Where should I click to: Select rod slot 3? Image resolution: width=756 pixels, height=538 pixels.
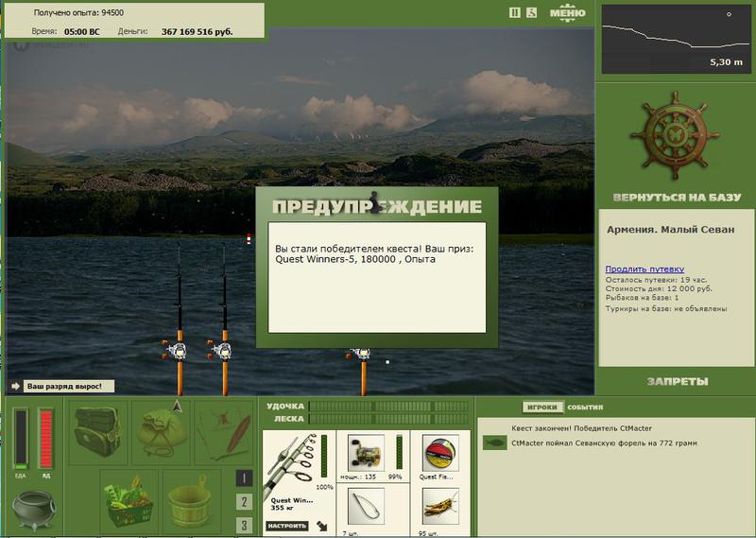[244, 525]
